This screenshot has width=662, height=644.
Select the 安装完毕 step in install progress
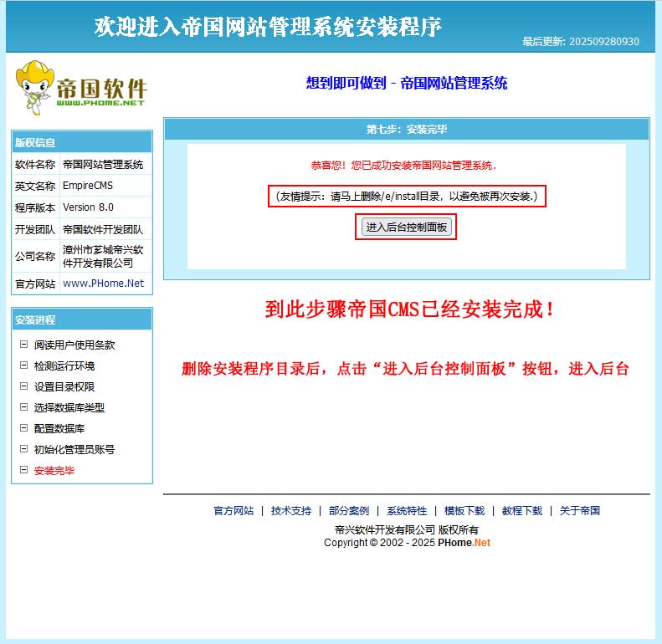pos(54,471)
